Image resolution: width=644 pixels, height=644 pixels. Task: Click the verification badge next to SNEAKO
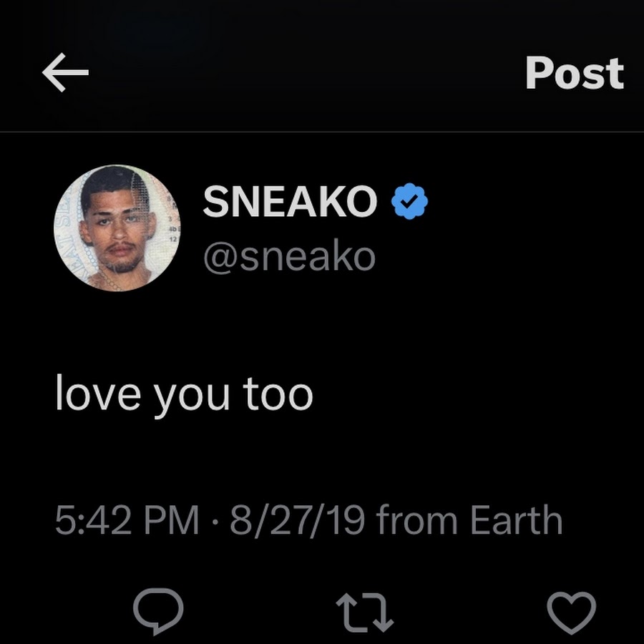[x=409, y=201]
